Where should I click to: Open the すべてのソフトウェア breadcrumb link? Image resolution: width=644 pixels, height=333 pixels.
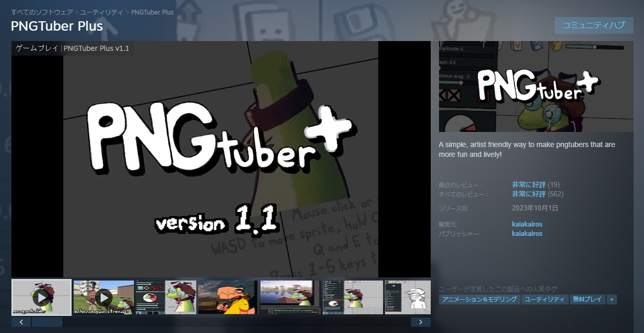pos(42,12)
